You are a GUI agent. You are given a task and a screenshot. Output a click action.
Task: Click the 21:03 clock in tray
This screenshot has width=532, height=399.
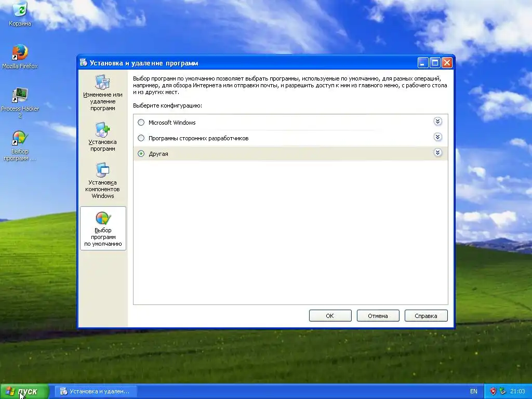[517, 392]
